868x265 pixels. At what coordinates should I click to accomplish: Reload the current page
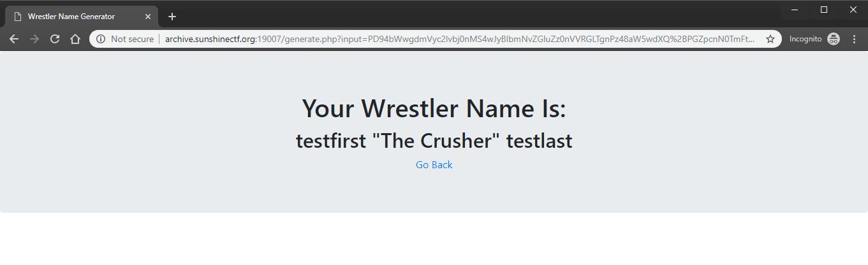tap(55, 39)
